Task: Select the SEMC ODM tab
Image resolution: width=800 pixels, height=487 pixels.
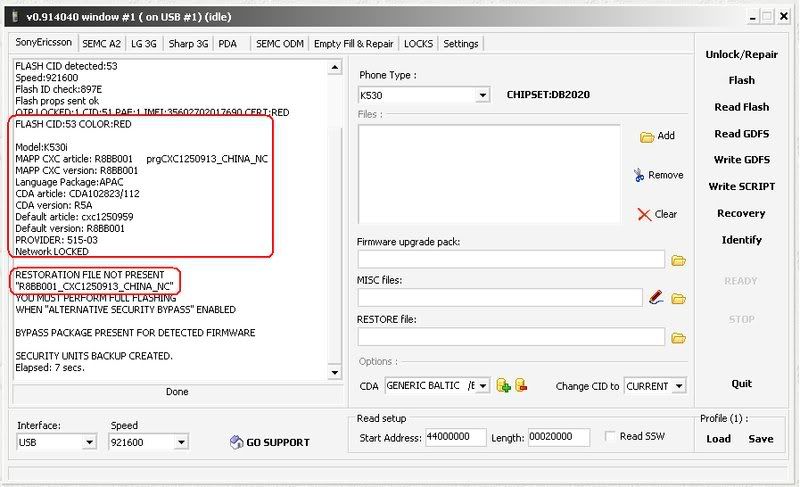Action: tap(280, 44)
